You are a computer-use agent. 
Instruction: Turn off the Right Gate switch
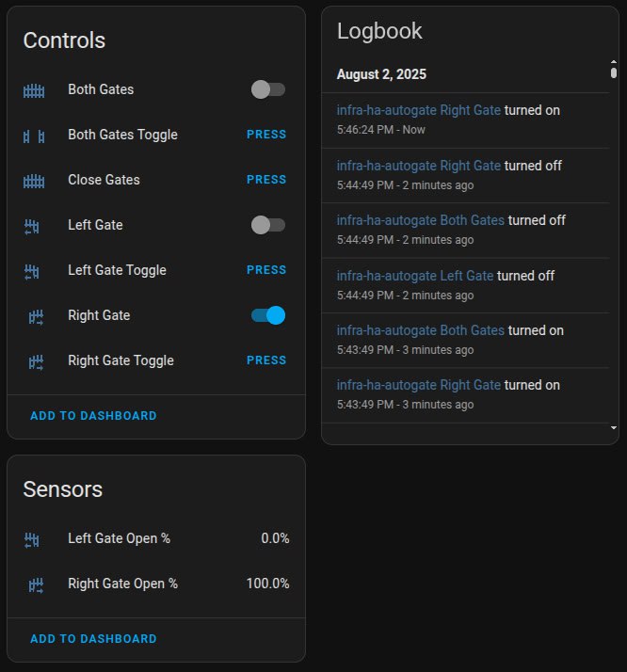pyautogui.click(x=268, y=315)
